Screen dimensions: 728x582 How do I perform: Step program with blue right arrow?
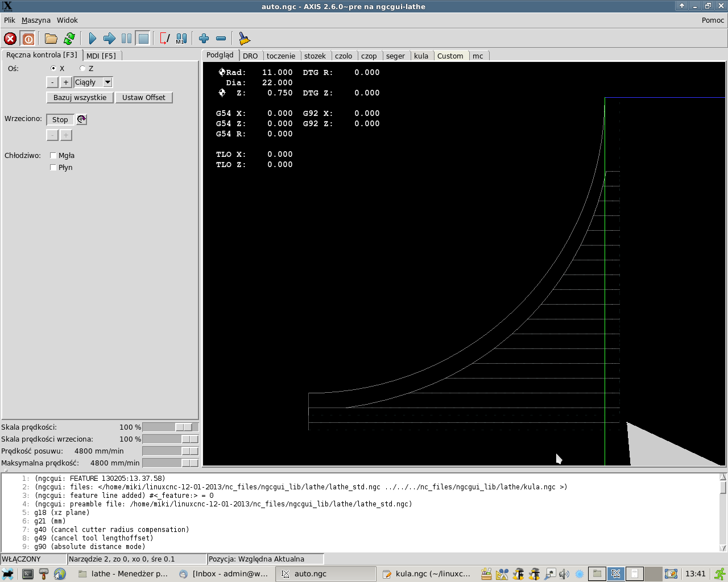click(109, 39)
